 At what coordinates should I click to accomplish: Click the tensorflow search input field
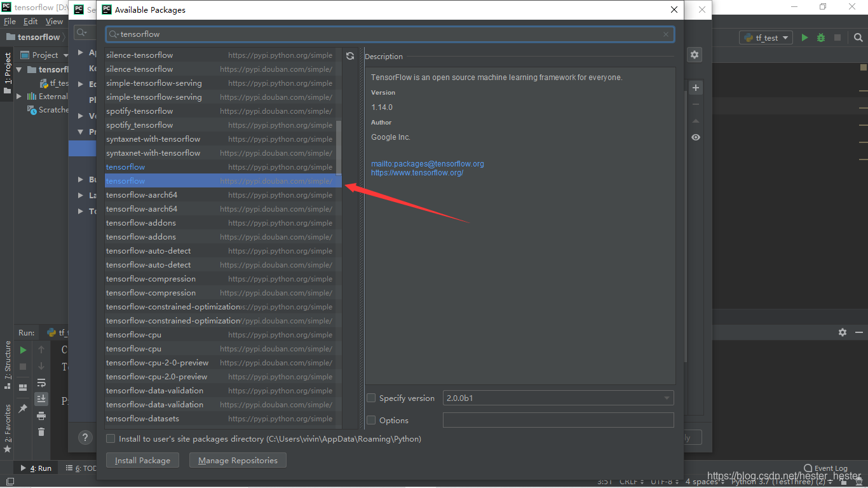coord(390,34)
